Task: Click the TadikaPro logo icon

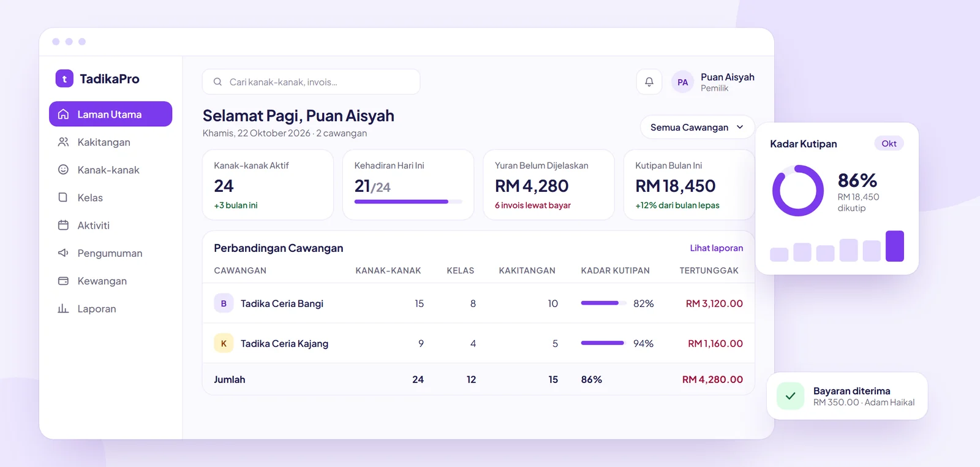Action: pos(64,78)
